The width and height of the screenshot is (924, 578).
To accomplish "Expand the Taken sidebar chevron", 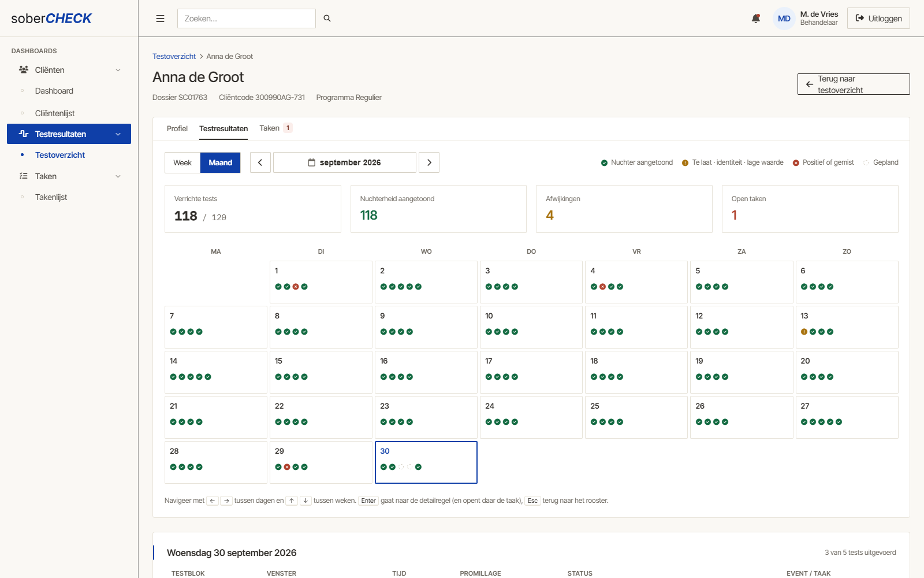I will tap(118, 176).
